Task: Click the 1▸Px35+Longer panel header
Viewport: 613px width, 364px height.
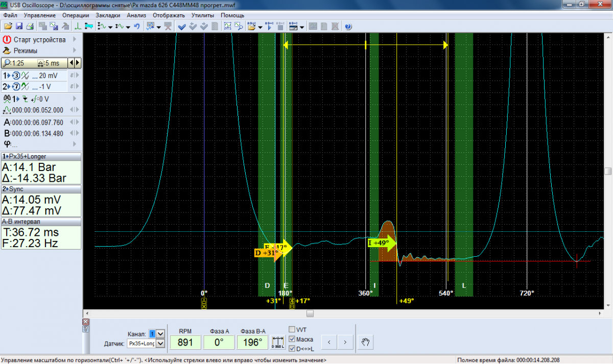Action: 41,156
